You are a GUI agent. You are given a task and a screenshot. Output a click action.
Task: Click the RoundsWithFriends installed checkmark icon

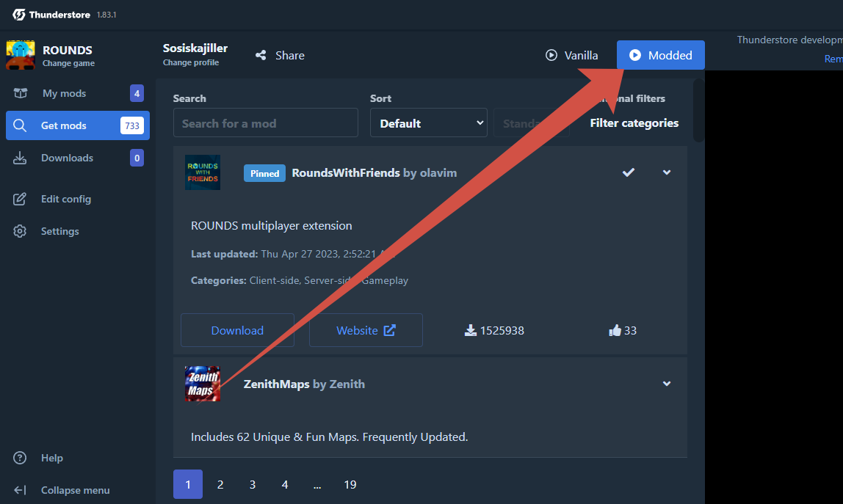coord(629,172)
